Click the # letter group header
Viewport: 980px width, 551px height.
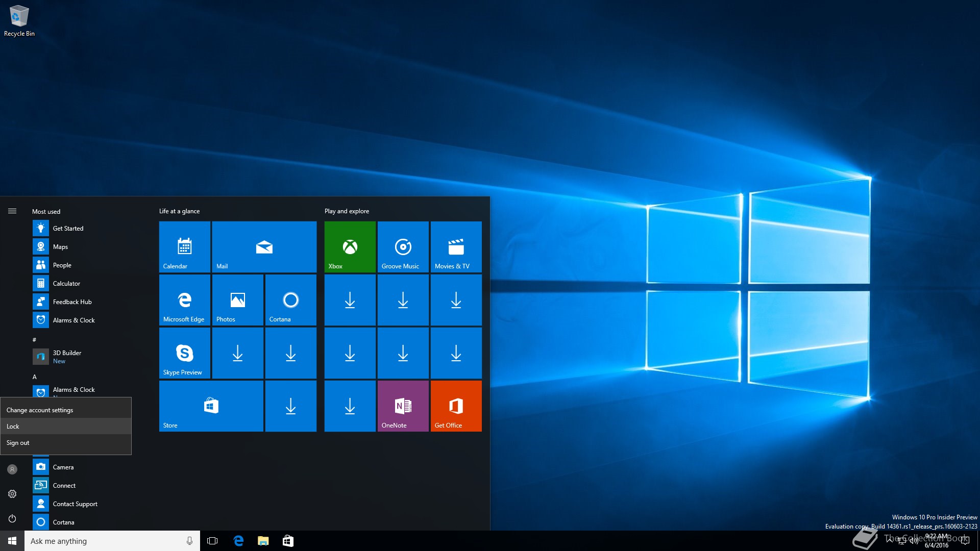pyautogui.click(x=34, y=339)
